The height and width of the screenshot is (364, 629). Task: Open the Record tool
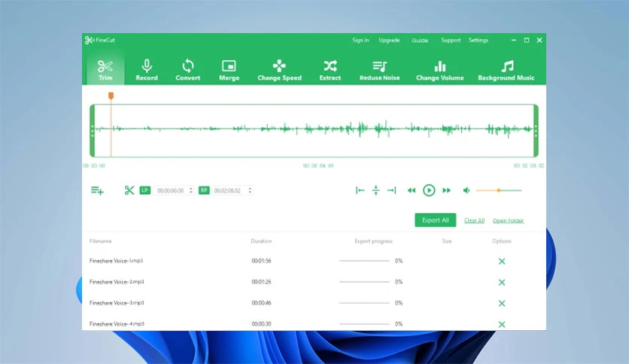147,70
